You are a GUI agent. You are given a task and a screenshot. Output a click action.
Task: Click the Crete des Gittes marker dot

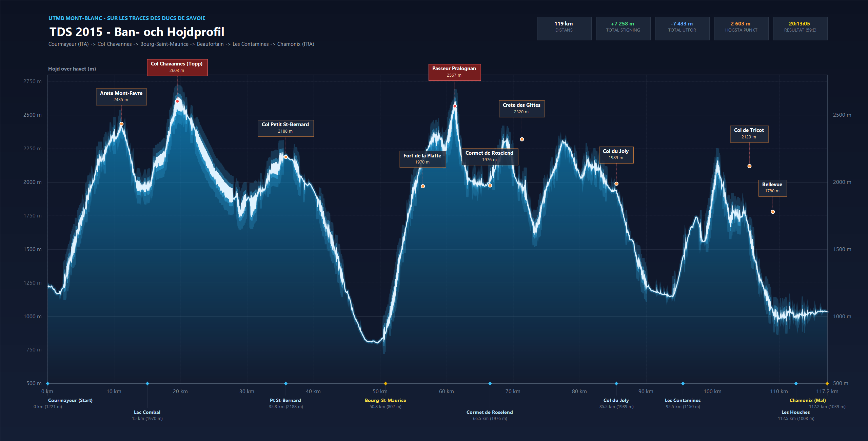(522, 139)
